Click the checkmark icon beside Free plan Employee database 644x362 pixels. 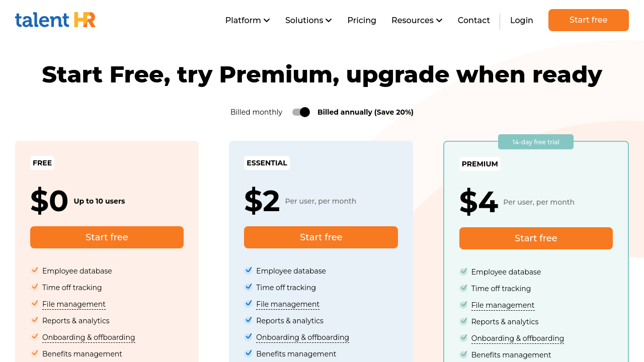pos(35,270)
